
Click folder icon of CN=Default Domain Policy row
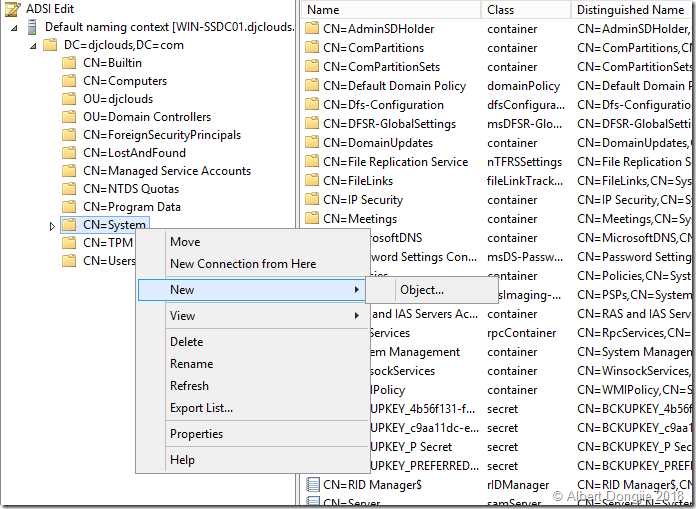[312, 86]
